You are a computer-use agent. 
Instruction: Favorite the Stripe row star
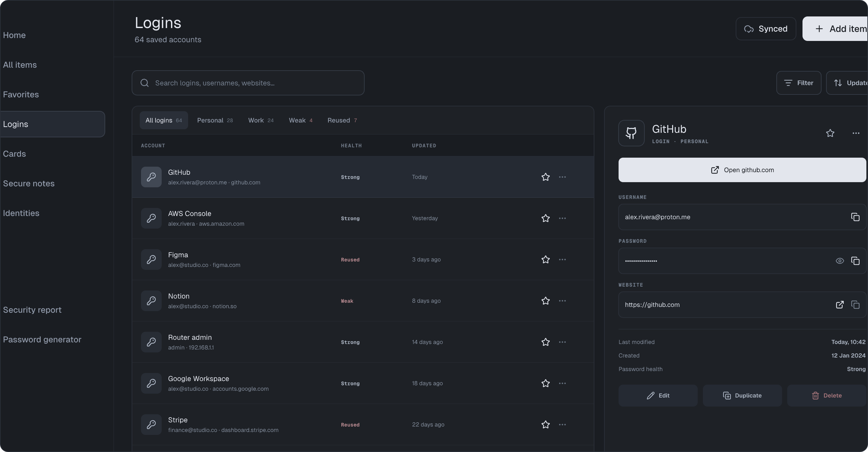coord(546,424)
